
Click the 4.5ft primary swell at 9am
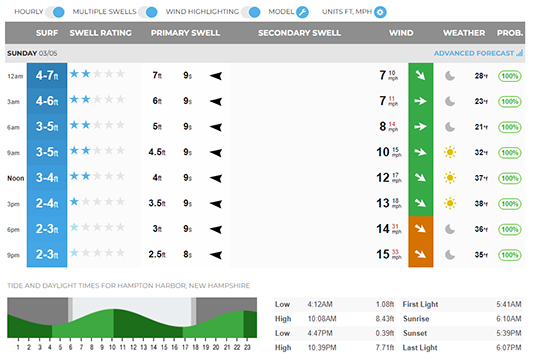point(157,152)
